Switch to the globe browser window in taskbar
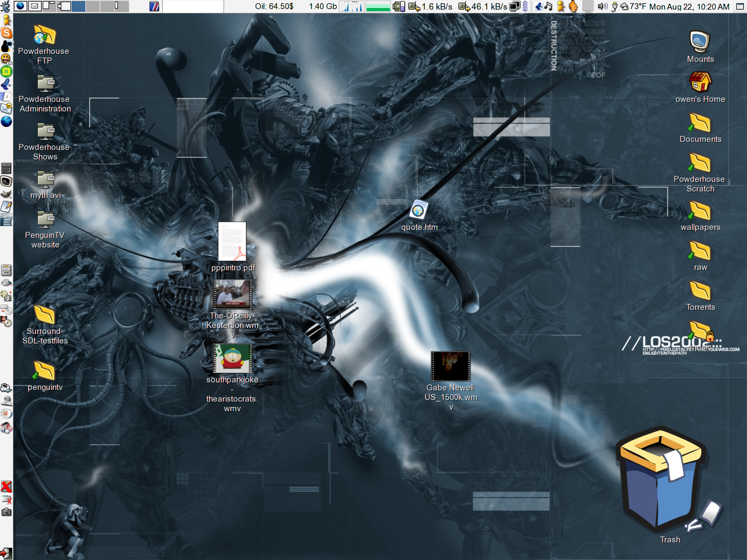Image resolution: width=747 pixels, height=560 pixels. 21,6
